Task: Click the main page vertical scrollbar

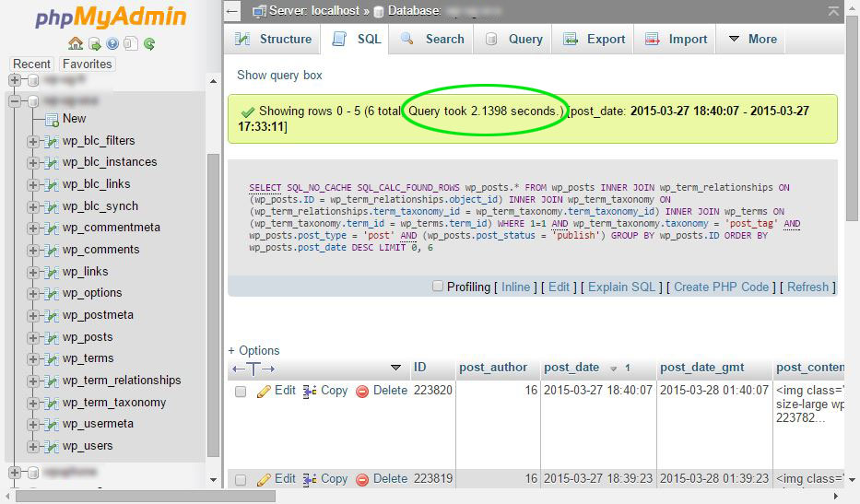Action: click(x=852, y=118)
